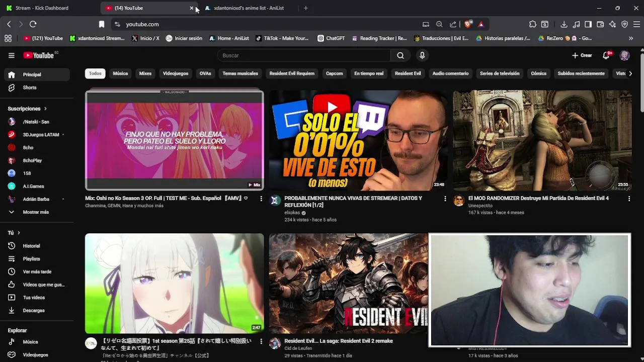Click share page icon in address bar
Image resolution: width=644 pixels, height=362 pixels.
point(453,24)
